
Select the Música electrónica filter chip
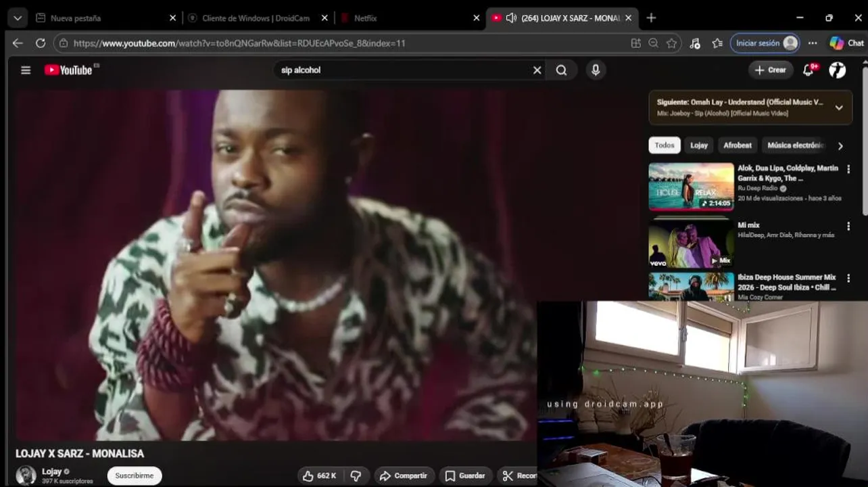[795, 145]
